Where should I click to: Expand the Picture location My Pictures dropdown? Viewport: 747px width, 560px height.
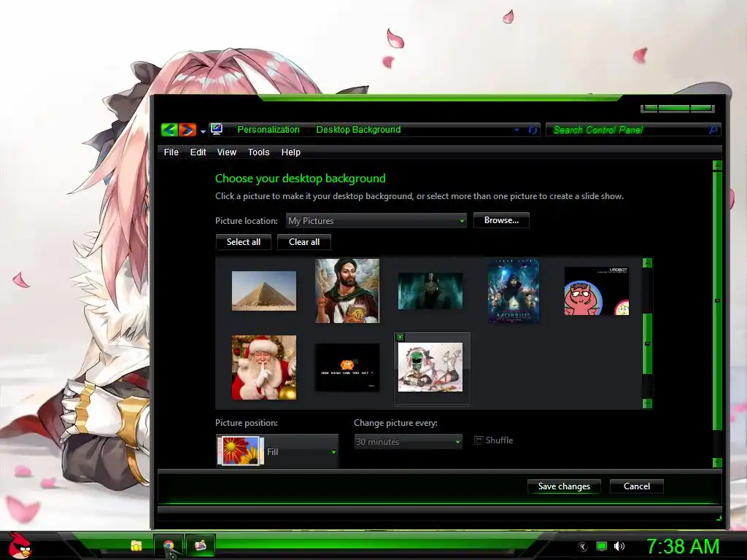[376, 221]
